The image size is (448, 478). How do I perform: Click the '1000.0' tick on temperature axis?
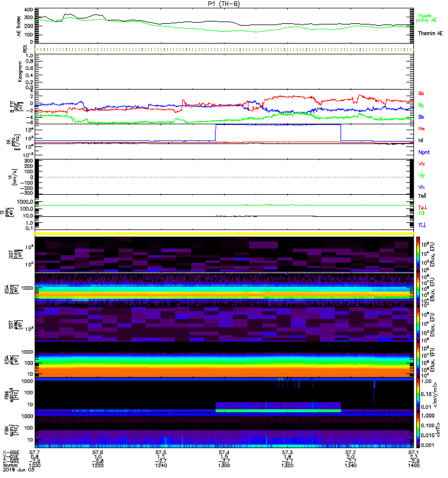pyautogui.click(x=25, y=202)
